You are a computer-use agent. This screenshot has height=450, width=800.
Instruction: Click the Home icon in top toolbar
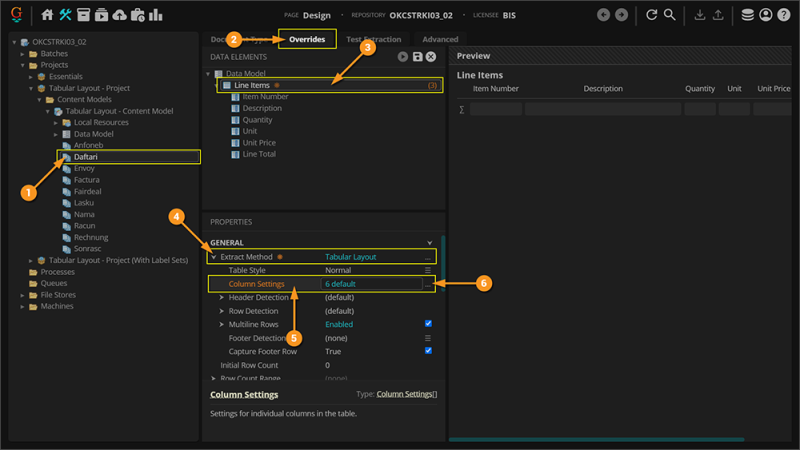point(48,15)
